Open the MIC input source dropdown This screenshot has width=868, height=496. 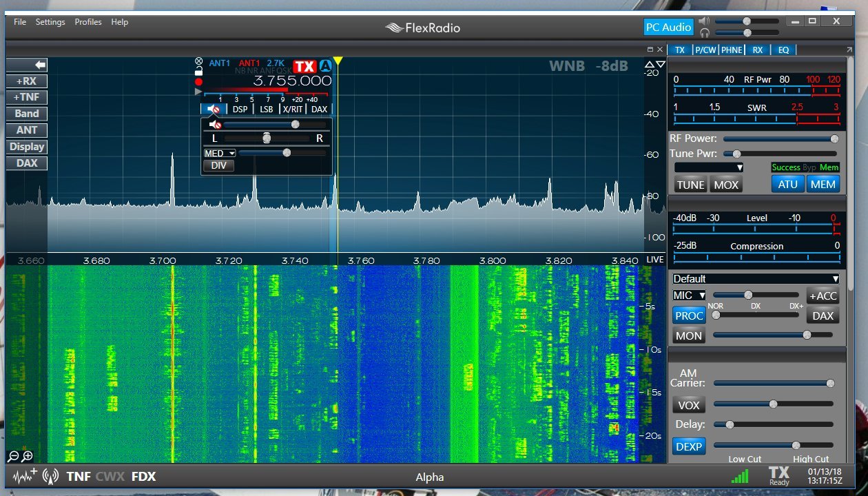690,295
